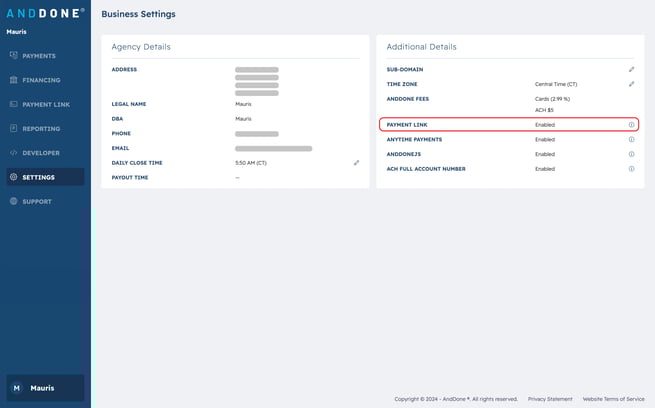Click the Payout Time label
The image size is (655, 408).
click(130, 177)
